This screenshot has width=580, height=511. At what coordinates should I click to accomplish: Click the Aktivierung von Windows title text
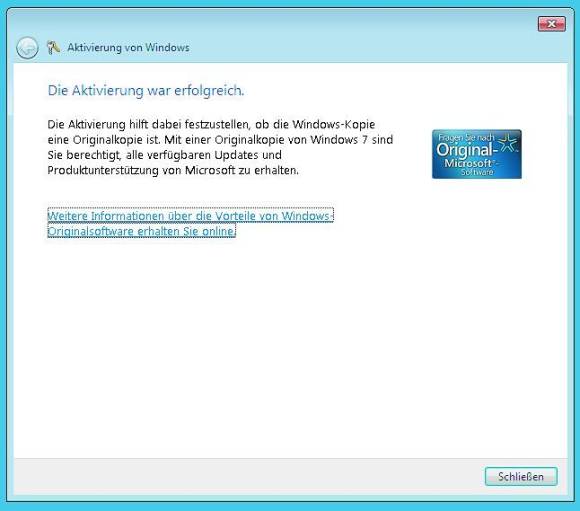coord(128,47)
